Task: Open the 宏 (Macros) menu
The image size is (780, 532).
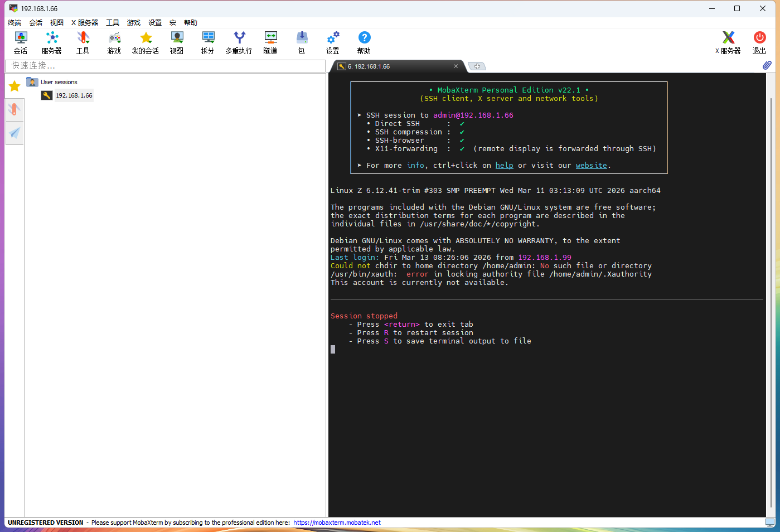Action: pyautogui.click(x=173, y=23)
